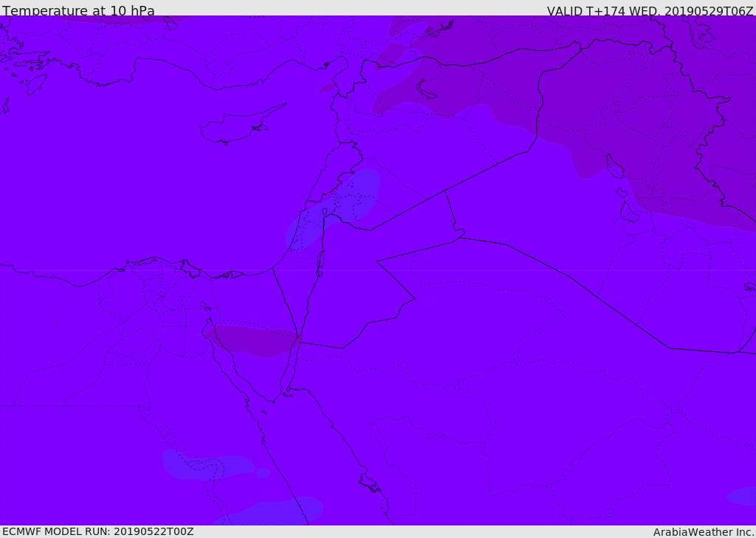Click the 'Temperature at 10 hPa' title text
This screenshot has height=538, width=756.
click(78, 10)
